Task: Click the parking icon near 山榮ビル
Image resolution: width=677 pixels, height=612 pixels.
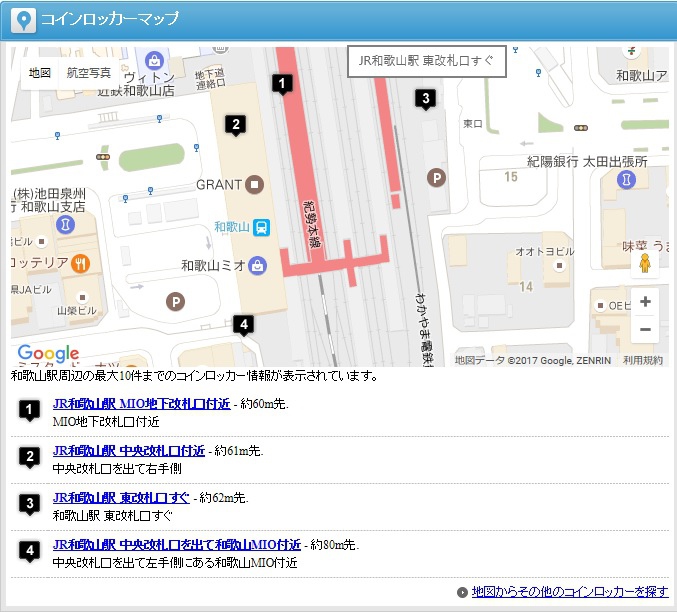Action: point(176,301)
